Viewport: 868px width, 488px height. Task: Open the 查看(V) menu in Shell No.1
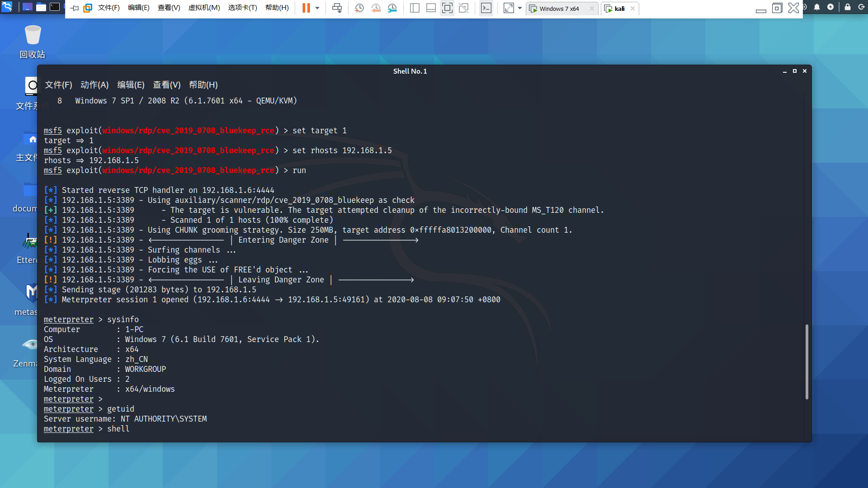[x=166, y=85]
